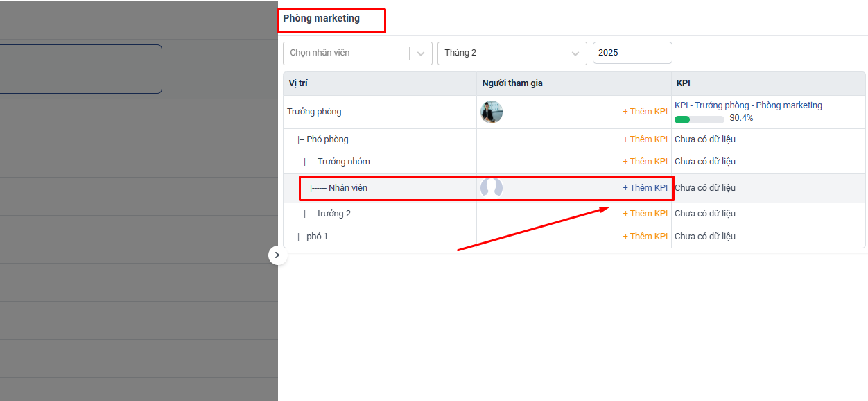Viewport: 868px width, 401px height.
Task: Select the Phó phòng tree item
Action: [327, 139]
